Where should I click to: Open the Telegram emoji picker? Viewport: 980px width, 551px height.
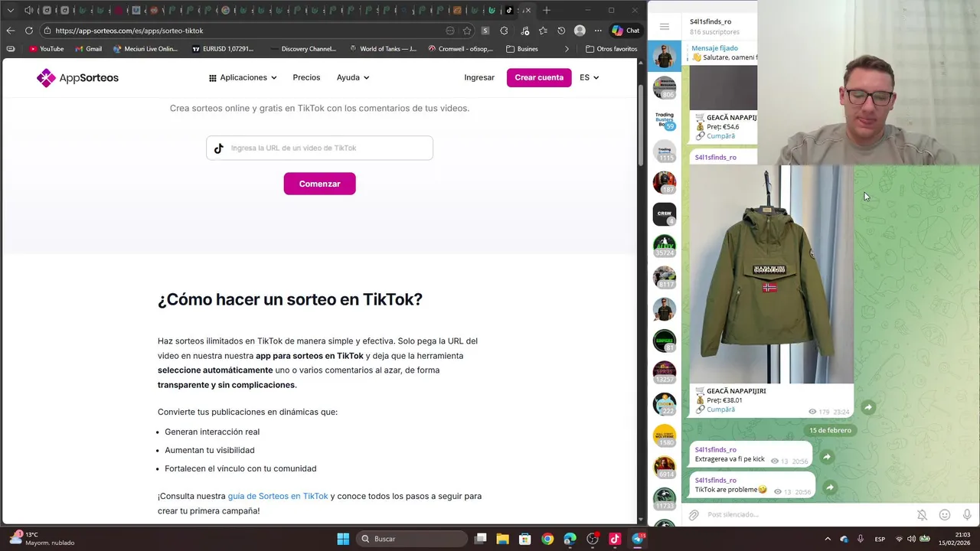[x=945, y=515]
